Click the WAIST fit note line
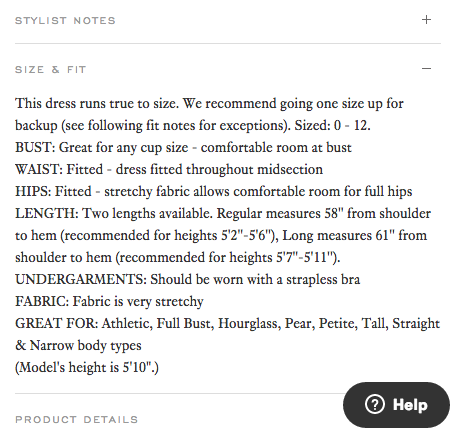 169,170
